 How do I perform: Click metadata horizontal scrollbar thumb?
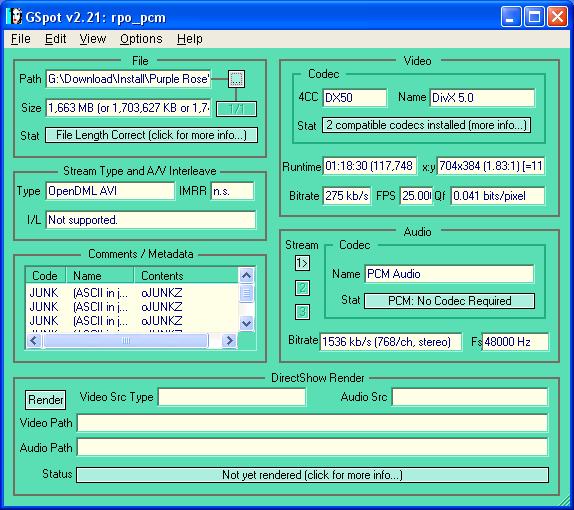click(126, 341)
